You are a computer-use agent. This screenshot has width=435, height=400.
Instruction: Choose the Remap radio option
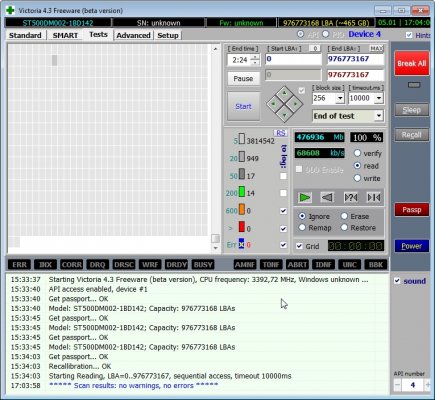[x=302, y=227]
